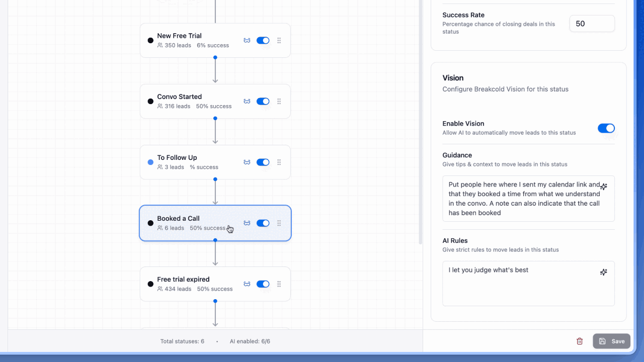Grab the drag handle on Free trial expired

[279, 284]
